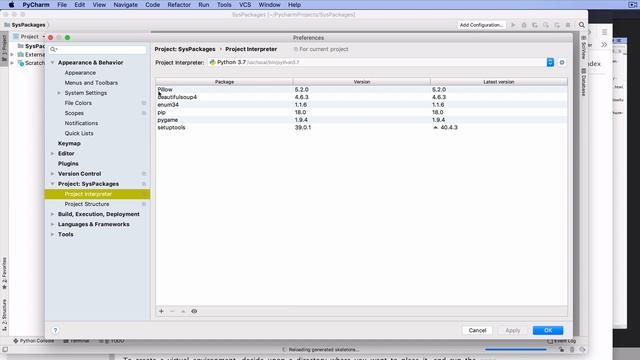Select Menus and Toolbars item

[91, 83]
